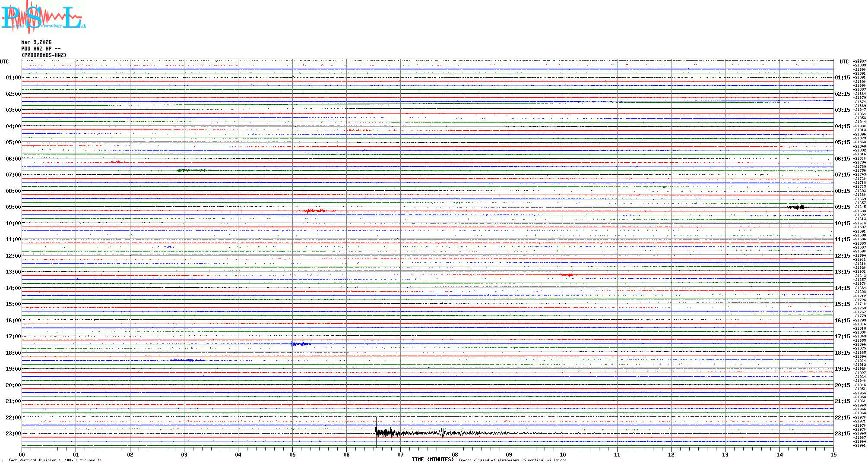Click the top-left UTC label
Image resolution: width=868 pixels, height=466 pixels.
point(4,62)
